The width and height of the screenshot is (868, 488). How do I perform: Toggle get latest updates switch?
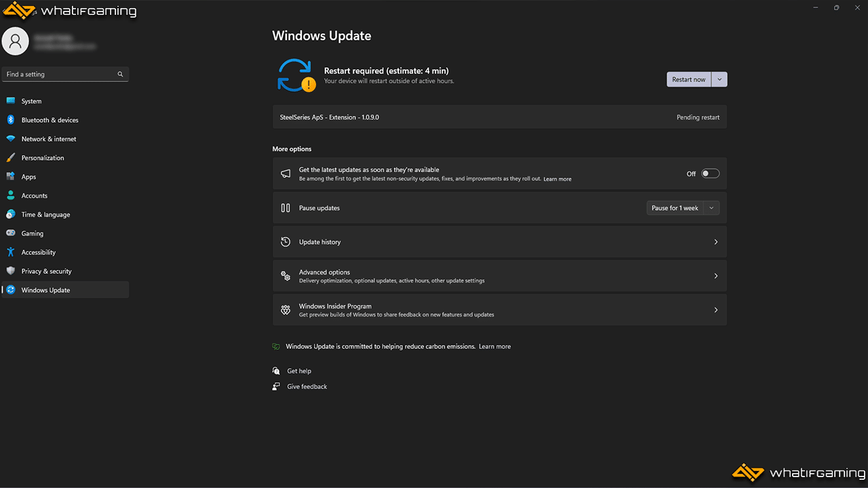[x=710, y=174]
